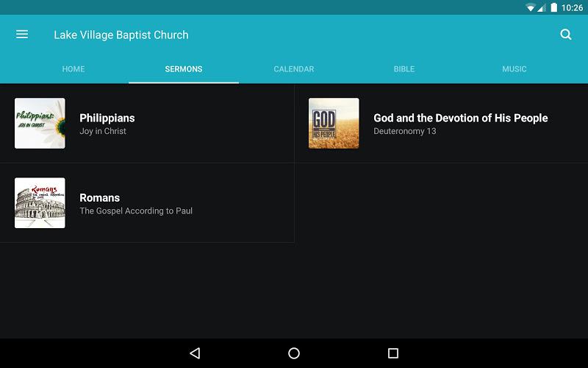Screen dimensions: 588x368
Task: Tap the Android recent apps square
Action: [x=393, y=353]
